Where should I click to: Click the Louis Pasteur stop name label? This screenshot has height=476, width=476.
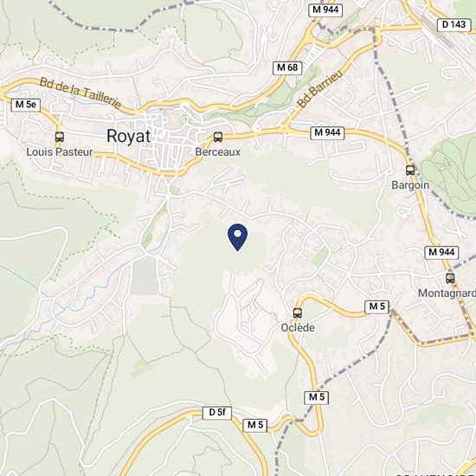[x=60, y=151]
